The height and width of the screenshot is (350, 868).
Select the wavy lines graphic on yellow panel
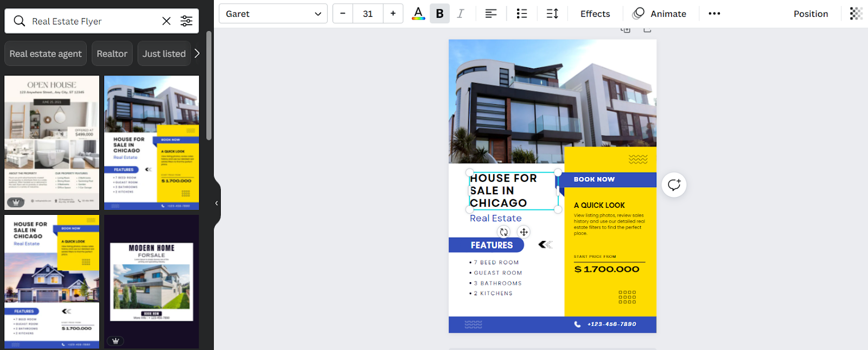coord(638,159)
